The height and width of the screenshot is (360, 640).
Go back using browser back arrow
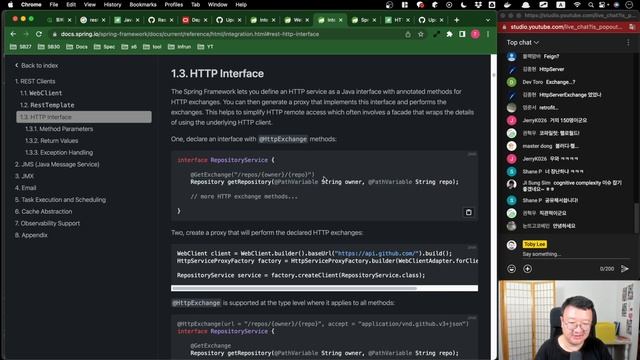tap(13, 34)
